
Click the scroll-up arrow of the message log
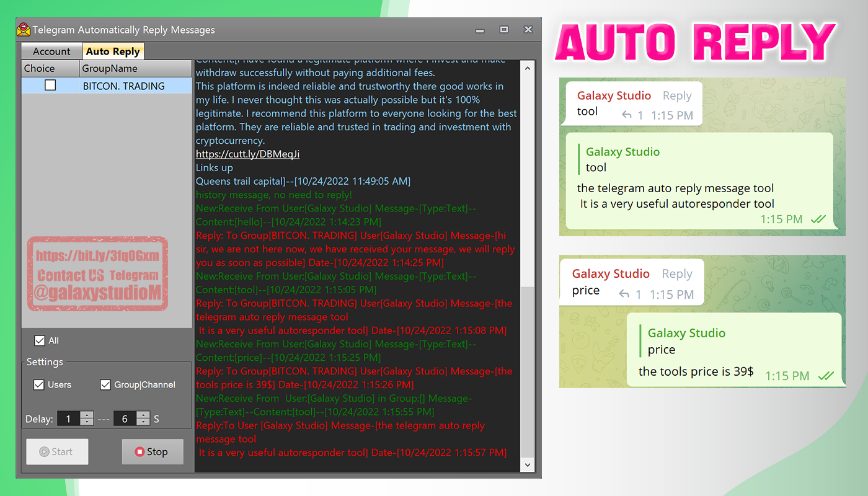click(528, 67)
